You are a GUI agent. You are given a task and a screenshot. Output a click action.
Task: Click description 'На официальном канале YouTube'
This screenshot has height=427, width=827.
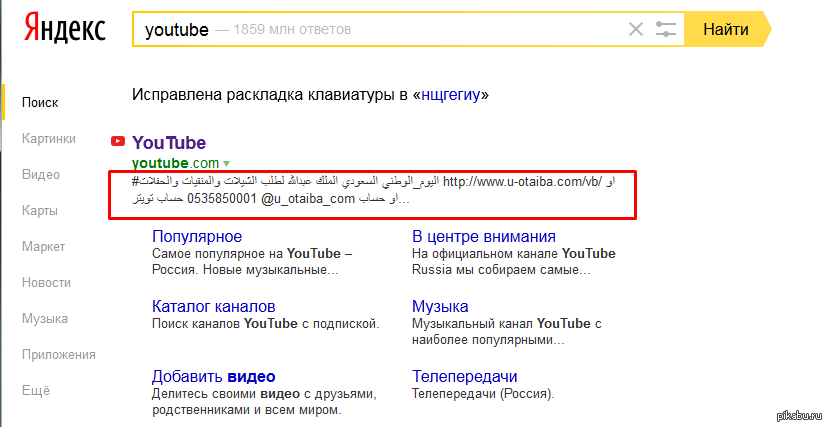[514, 254]
